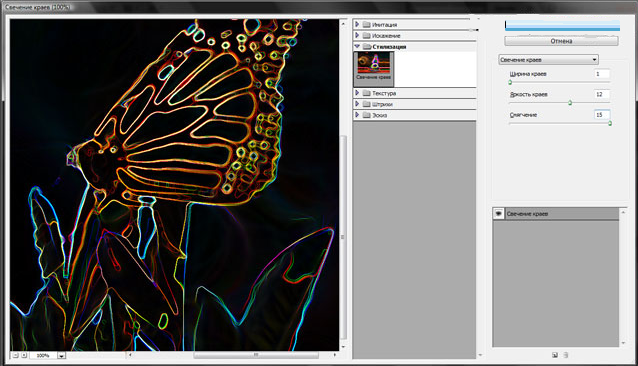Screen dimensions: 638x366
Task: Expand the Штрихи filter folder
Action: pyautogui.click(x=357, y=104)
